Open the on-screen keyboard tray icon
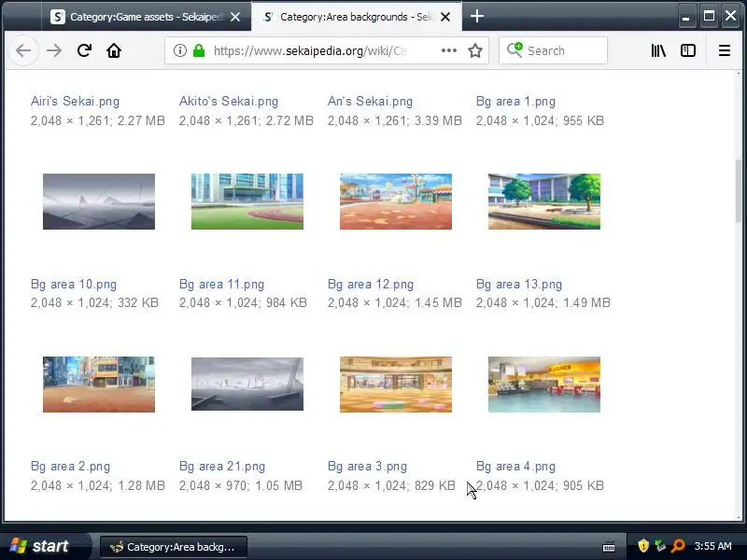 (x=609, y=546)
